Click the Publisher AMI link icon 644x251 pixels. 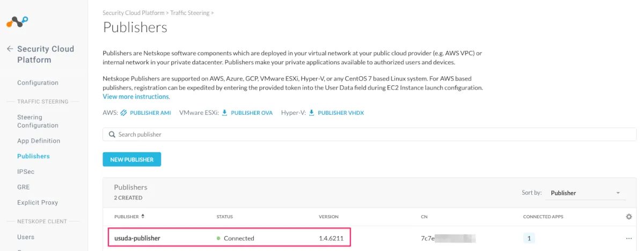[123, 113]
